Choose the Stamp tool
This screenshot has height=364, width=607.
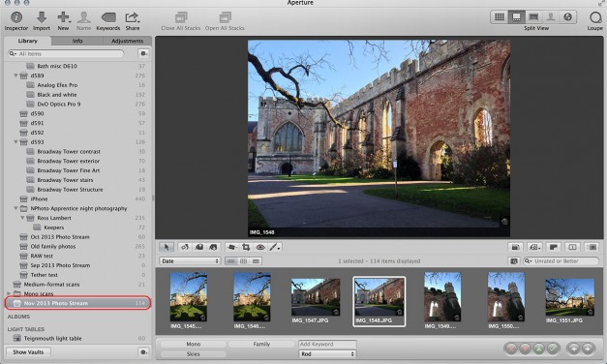click(x=213, y=247)
